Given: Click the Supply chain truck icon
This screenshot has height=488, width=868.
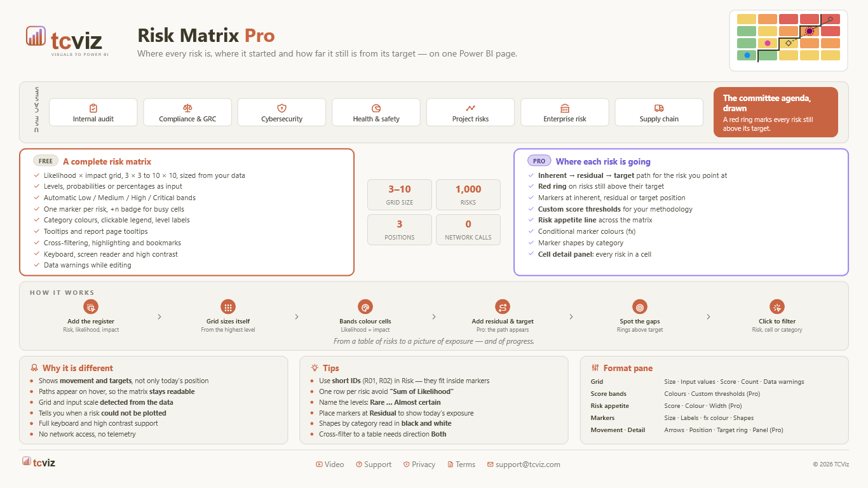Looking at the screenshot, I should point(659,108).
